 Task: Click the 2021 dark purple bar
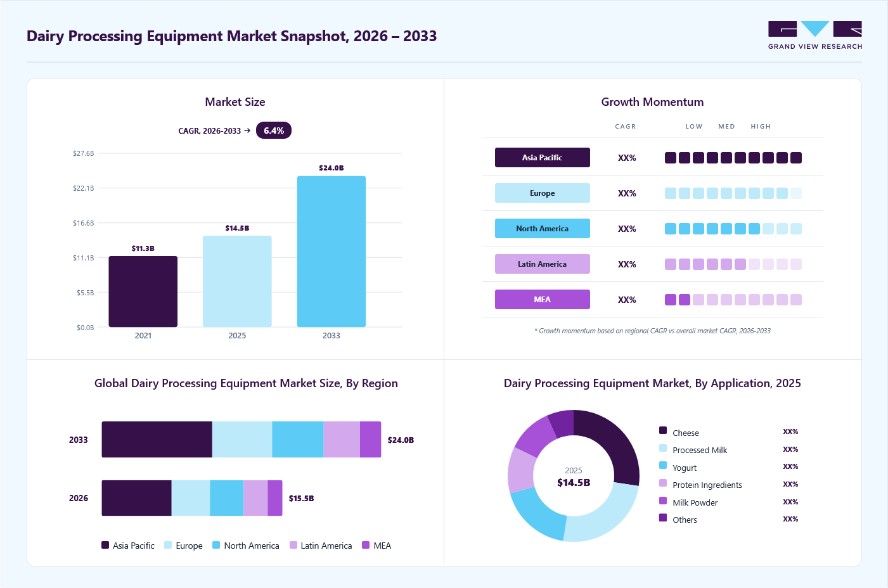143,291
